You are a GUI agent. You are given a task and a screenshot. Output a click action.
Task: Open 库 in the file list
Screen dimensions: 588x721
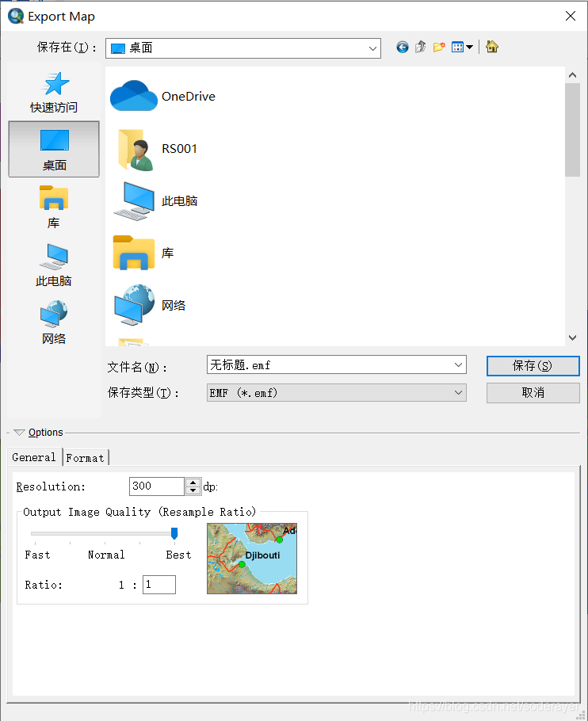[142, 253]
